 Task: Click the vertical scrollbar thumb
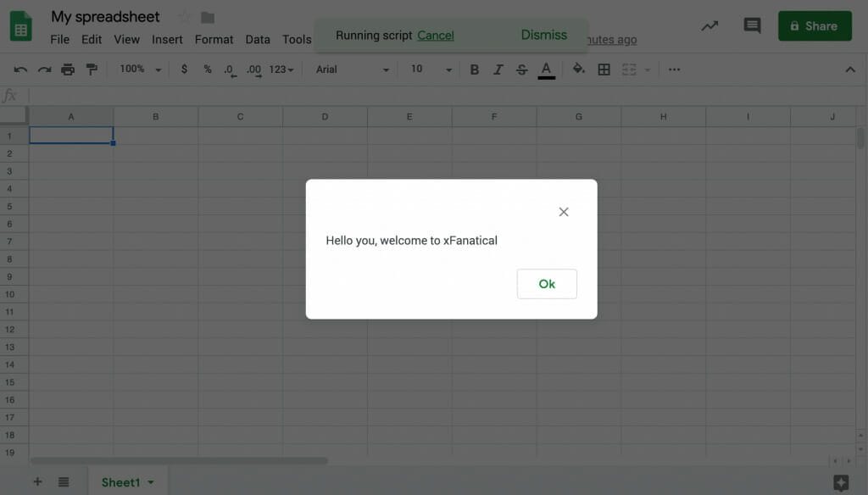point(860,138)
